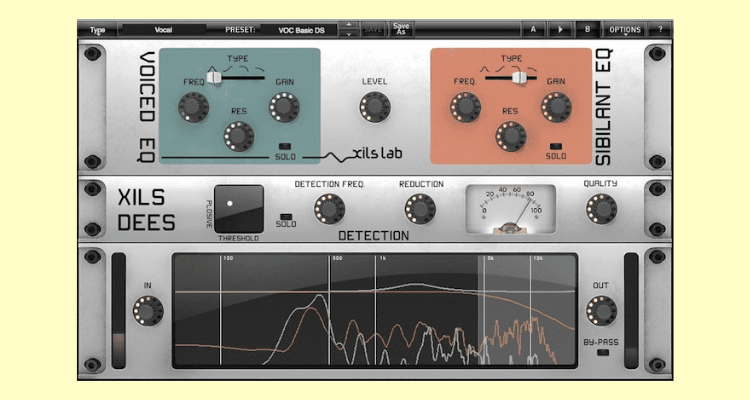The height and width of the screenshot is (400, 750).
Task: Click the 100 Hz frequency marker
Action: tap(228, 258)
